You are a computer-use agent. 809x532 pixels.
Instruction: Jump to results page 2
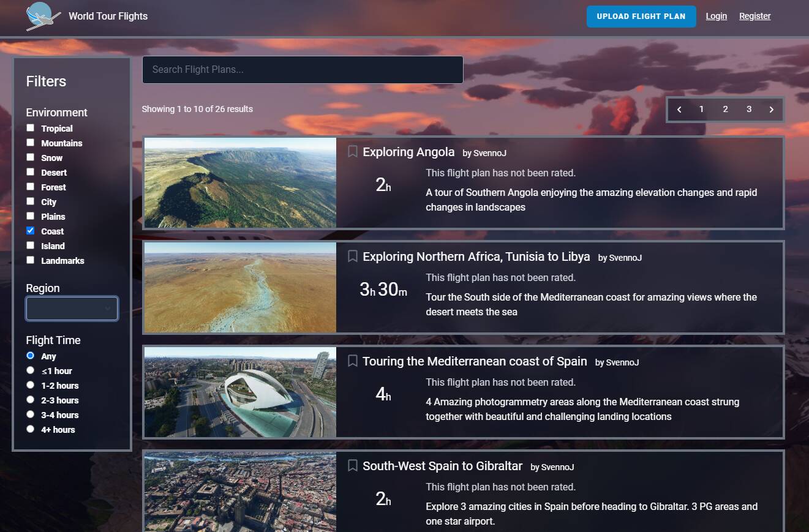click(725, 110)
